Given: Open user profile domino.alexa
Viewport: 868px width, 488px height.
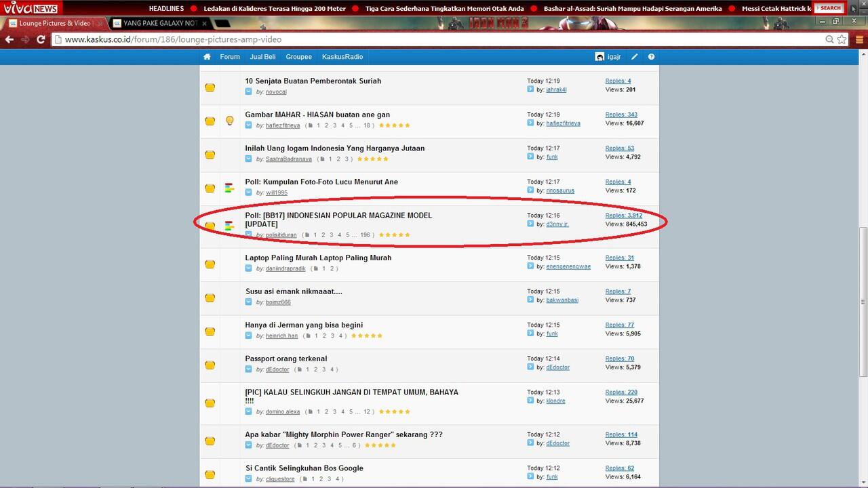Looking at the screenshot, I should [283, 412].
